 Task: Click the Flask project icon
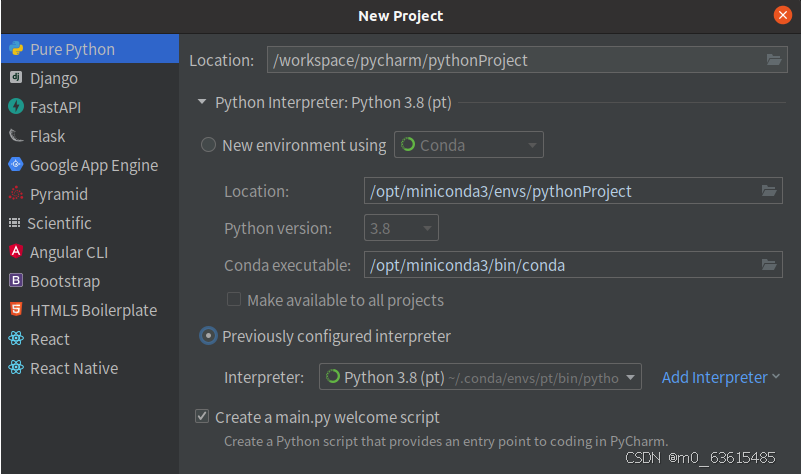[x=16, y=136]
